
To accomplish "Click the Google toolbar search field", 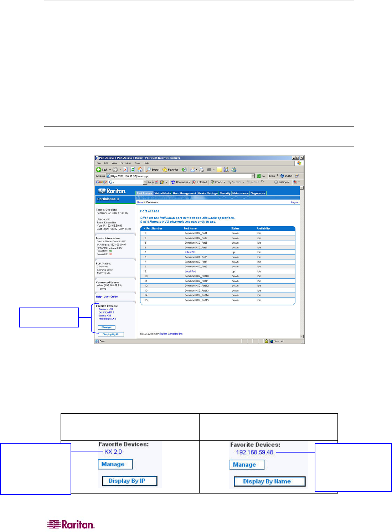I will tap(128, 182).
